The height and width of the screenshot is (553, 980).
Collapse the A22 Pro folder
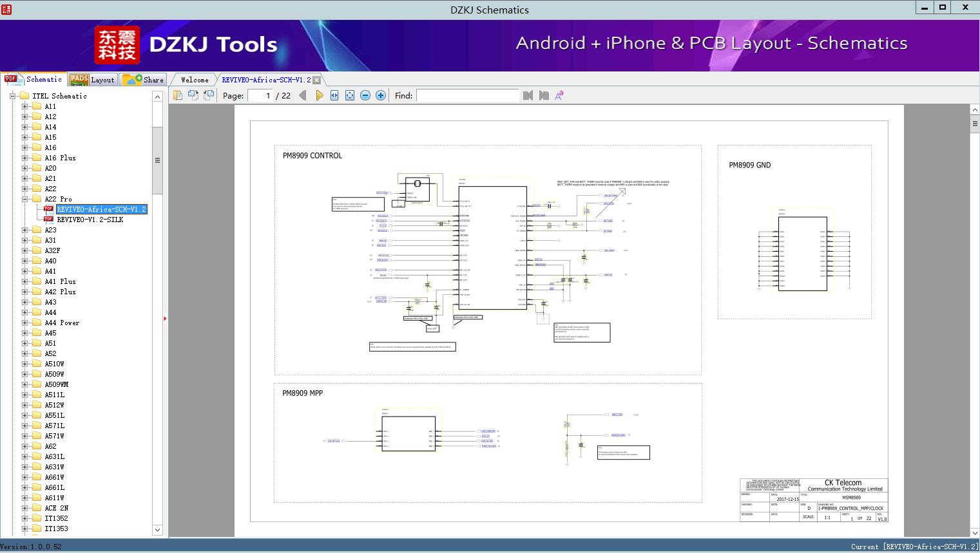click(24, 199)
